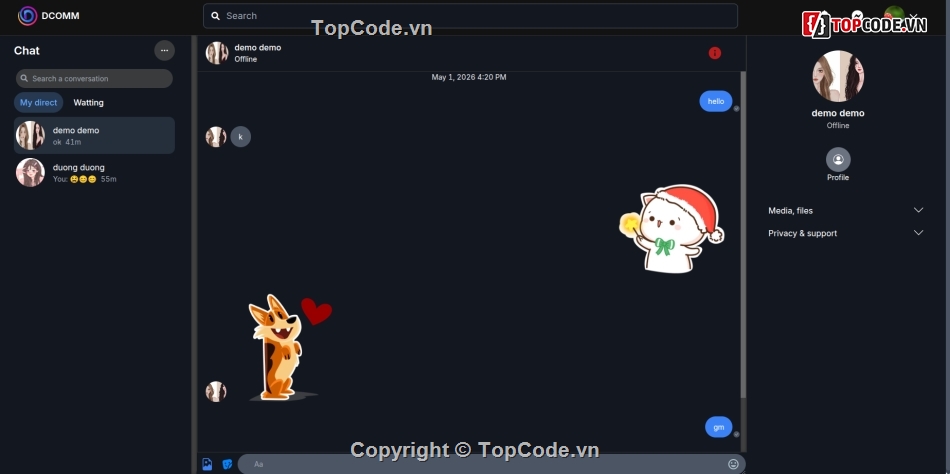
Task: Open the duong duong conversation
Action: coord(95,173)
